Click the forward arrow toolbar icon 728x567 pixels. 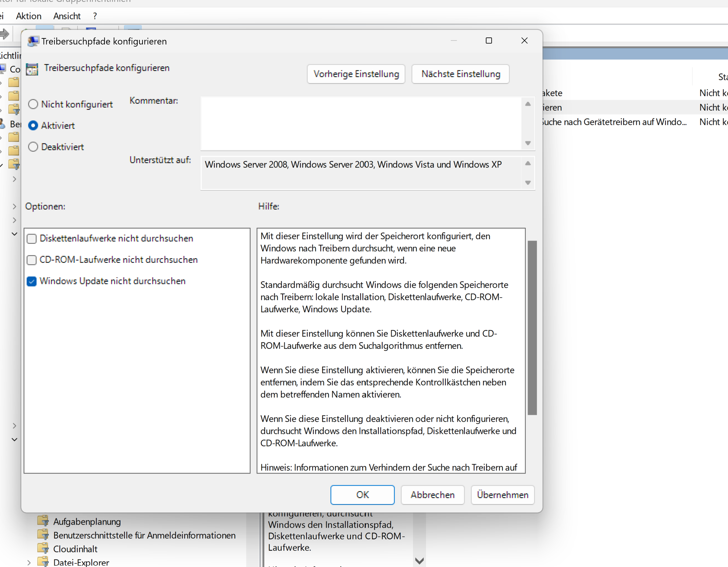tap(4, 33)
